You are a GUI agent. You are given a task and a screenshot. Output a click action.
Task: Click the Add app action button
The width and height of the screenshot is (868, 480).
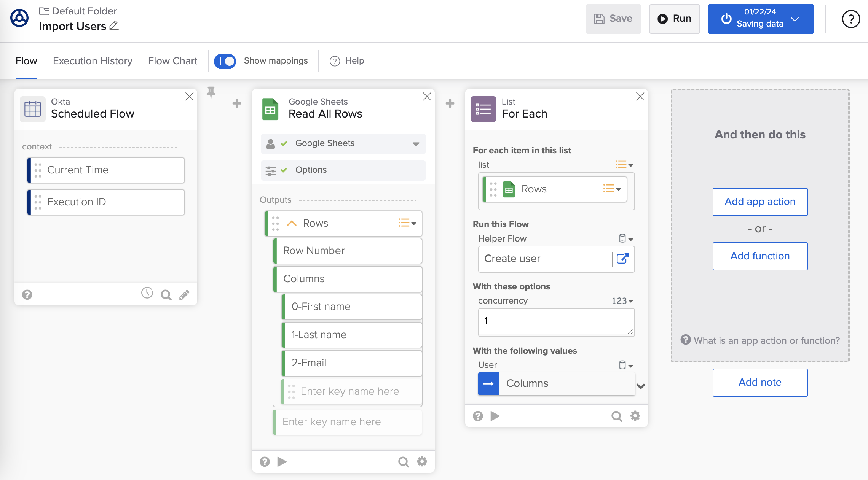760,202
